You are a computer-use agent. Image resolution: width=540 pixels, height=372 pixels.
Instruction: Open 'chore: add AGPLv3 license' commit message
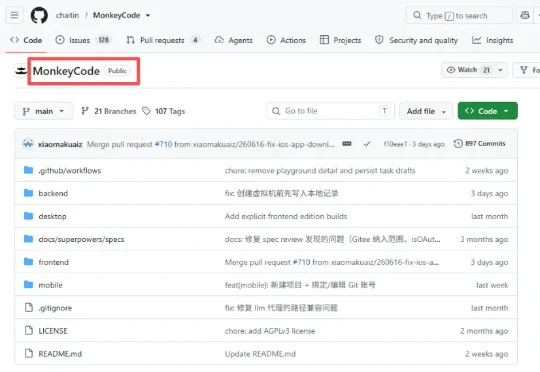click(270, 331)
